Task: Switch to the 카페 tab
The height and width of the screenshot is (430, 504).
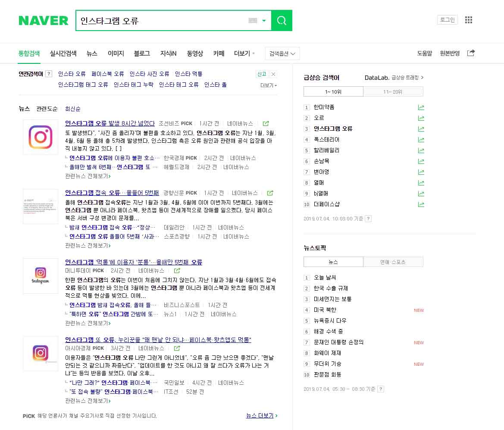Action: pos(219,53)
